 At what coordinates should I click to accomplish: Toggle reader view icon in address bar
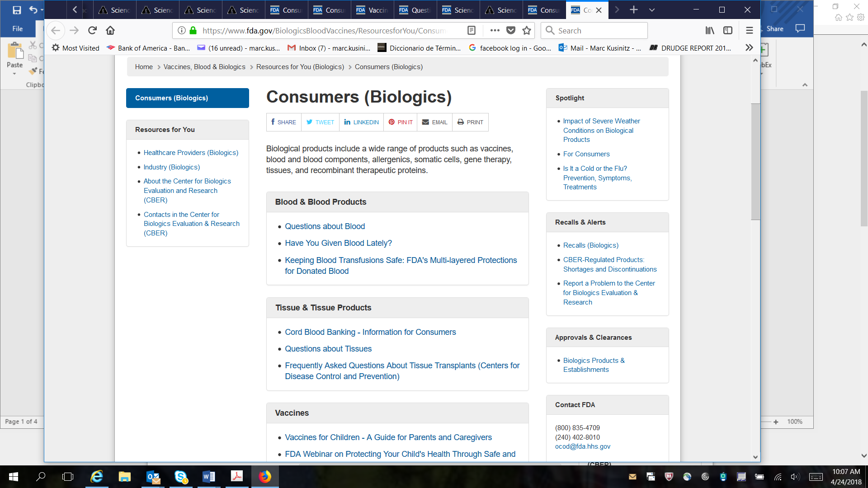(x=471, y=30)
